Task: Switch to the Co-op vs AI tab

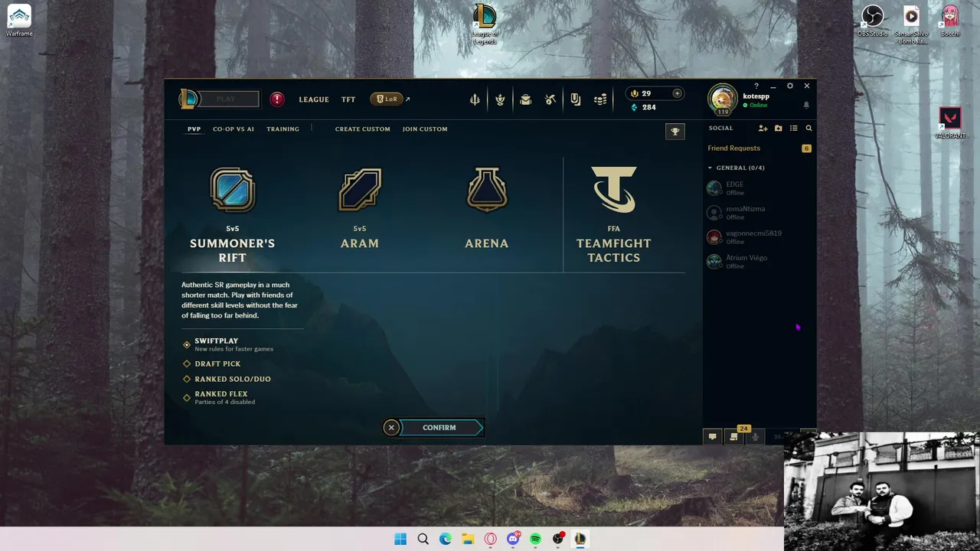Action: 234,129
